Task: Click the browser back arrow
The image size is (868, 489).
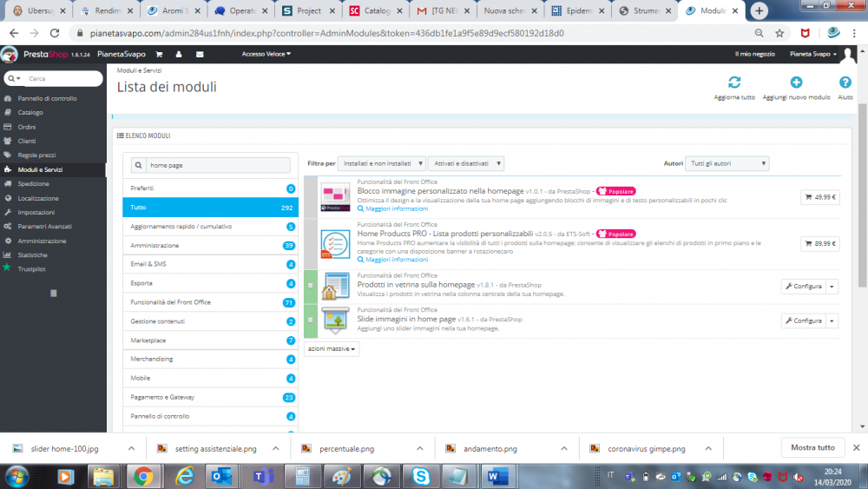Action: pos(14,33)
